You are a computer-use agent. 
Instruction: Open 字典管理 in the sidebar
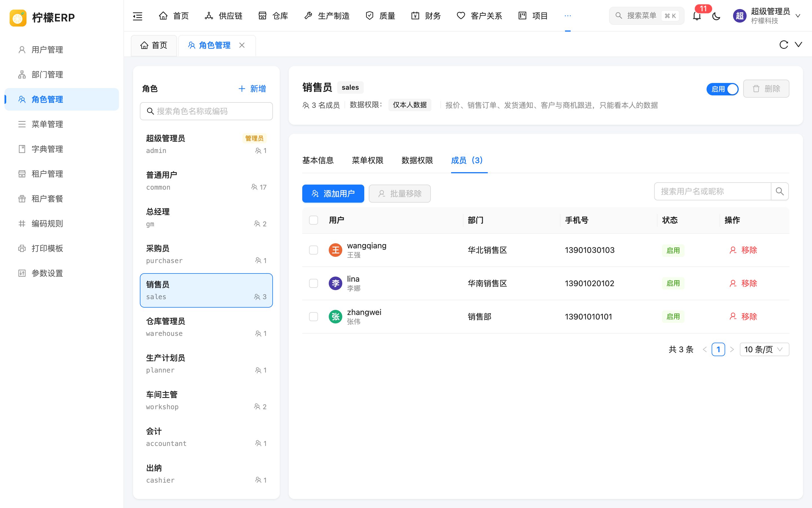click(62, 149)
